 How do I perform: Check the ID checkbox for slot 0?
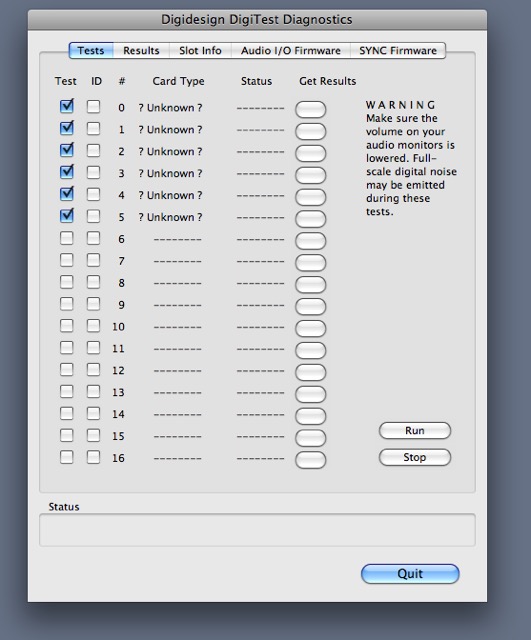pos(93,107)
